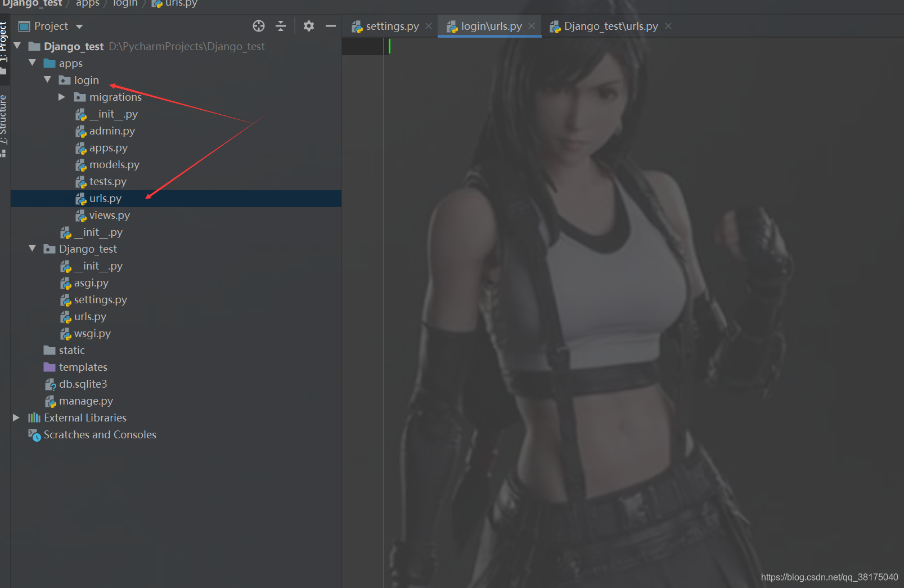Screen dimensions: 904x588
Task: Click the apps breadcrumb in navigation bar
Action: pyautogui.click(x=88, y=3)
